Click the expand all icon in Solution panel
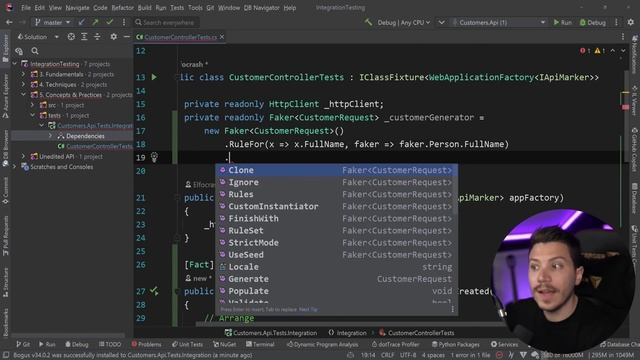 pyautogui.click(x=84, y=37)
